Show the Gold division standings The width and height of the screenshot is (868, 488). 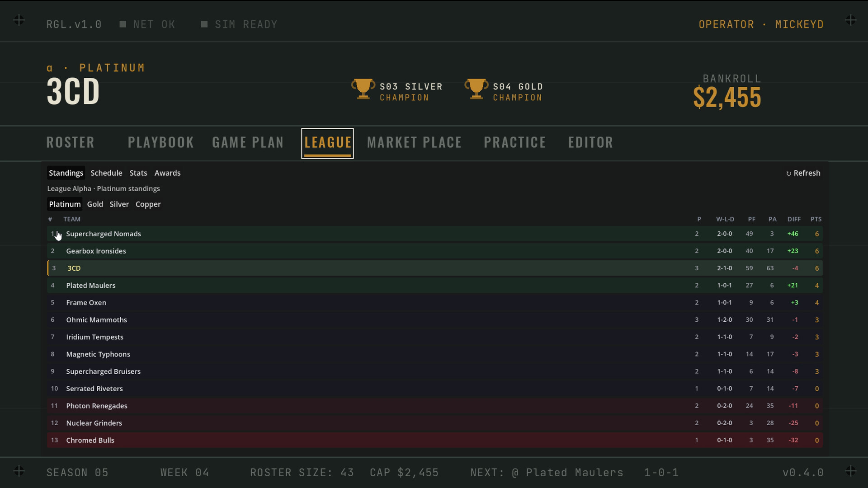95,204
